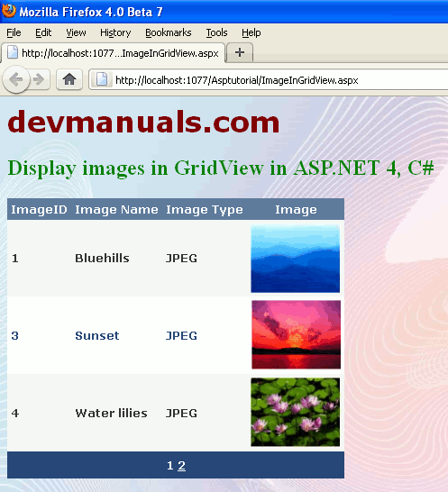Screen dimensions: 448x492
Task: Open the Tools menu
Action: click(216, 32)
